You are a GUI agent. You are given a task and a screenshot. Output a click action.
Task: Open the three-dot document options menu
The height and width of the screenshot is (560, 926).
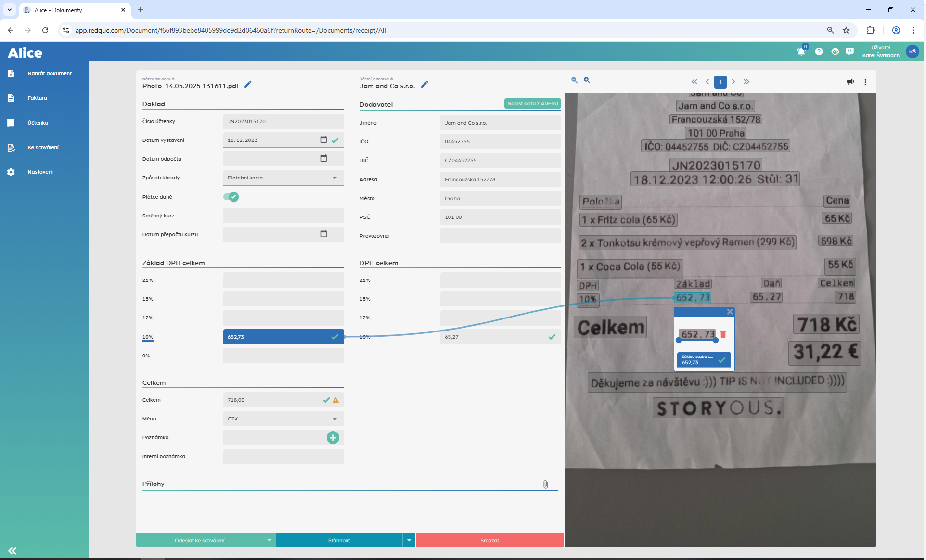[865, 82]
